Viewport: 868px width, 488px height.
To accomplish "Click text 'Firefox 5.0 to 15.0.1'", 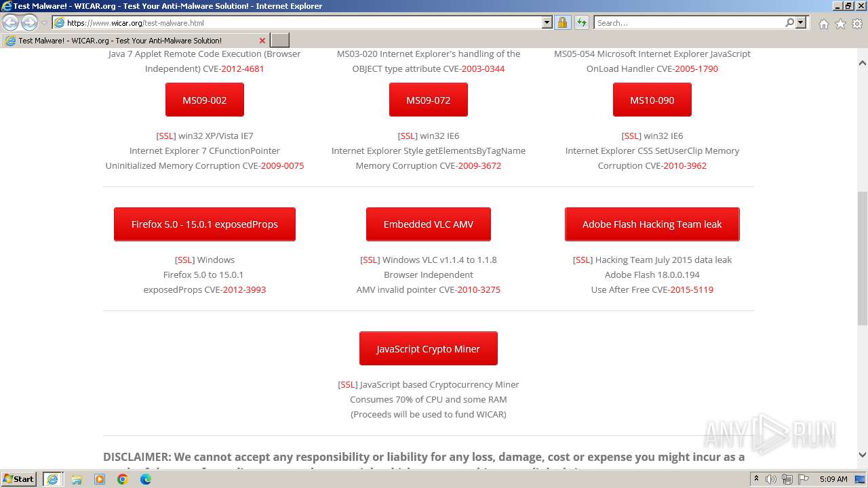I will click(x=203, y=274).
